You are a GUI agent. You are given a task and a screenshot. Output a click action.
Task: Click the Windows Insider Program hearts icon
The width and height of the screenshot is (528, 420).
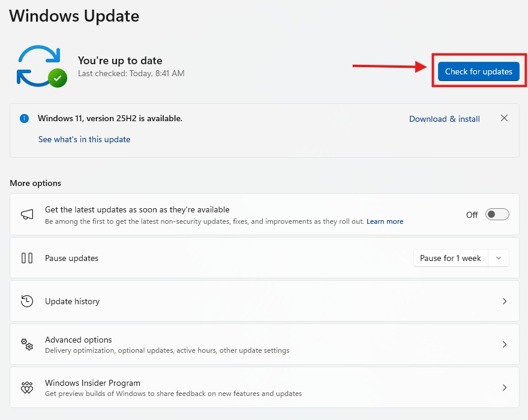(x=27, y=388)
